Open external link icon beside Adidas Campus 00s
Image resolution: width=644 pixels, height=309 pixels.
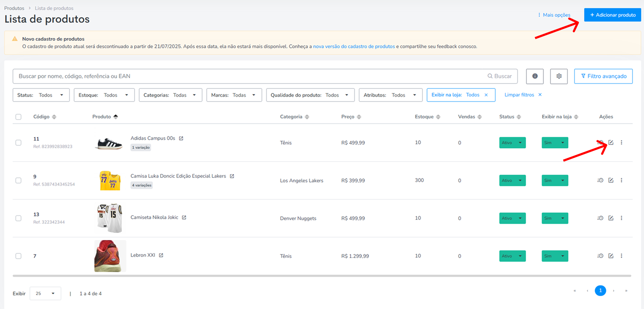181,138
